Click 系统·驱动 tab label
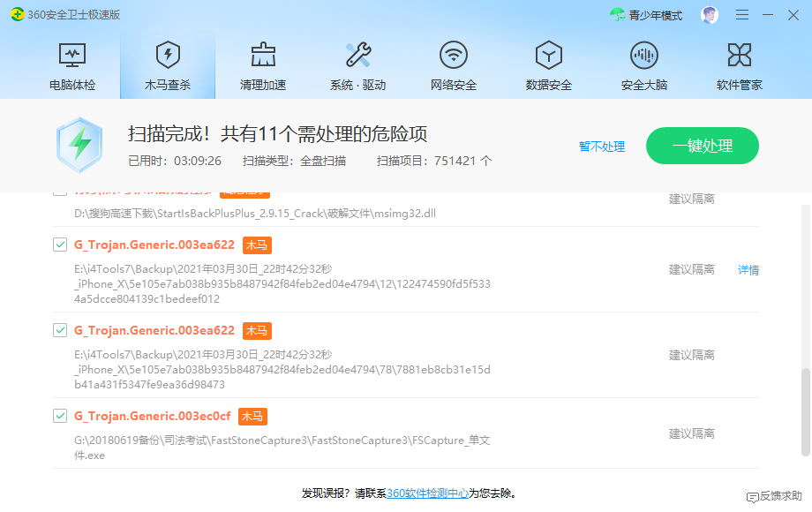 coord(358,85)
